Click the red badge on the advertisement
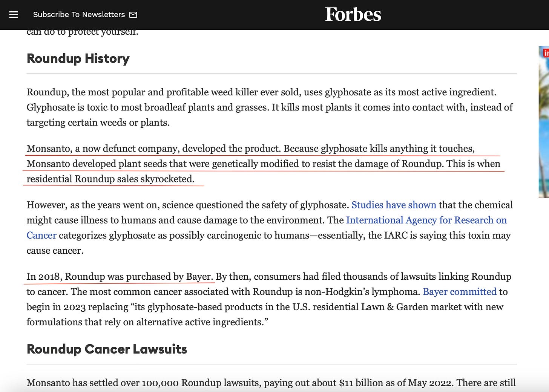Screen dimensions: 549x392 pos(546,53)
